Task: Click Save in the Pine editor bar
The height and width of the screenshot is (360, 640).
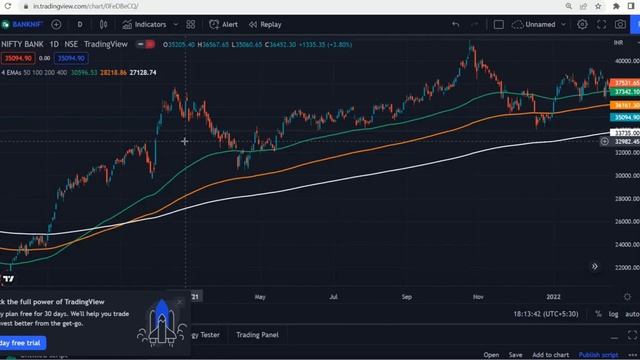Action: pyautogui.click(x=515, y=355)
